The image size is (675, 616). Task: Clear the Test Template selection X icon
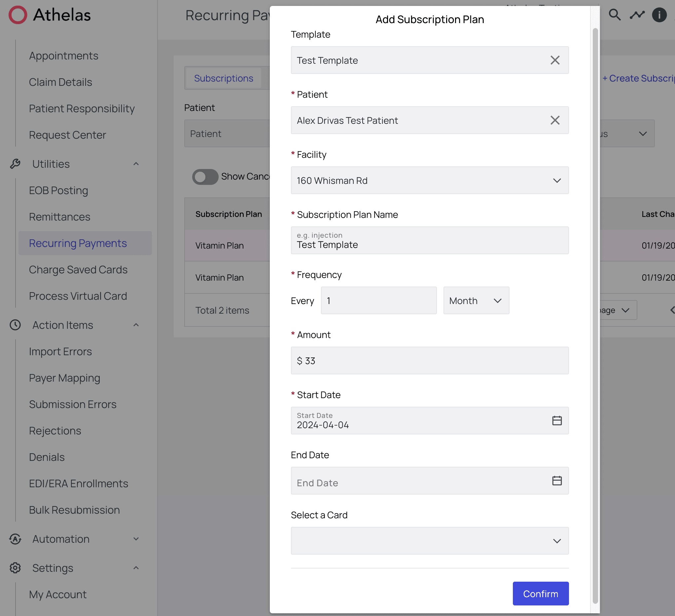(555, 60)
